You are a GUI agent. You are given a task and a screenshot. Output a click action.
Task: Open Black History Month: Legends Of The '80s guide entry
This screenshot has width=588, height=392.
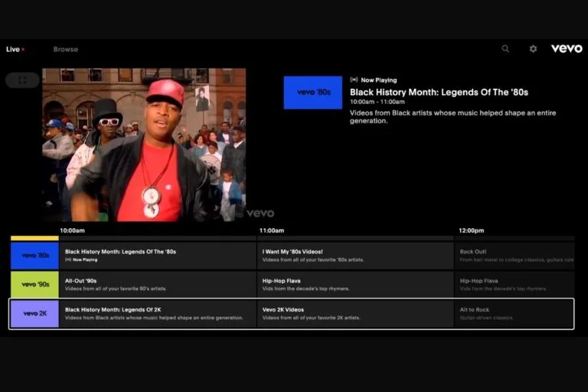coord(158,256)
